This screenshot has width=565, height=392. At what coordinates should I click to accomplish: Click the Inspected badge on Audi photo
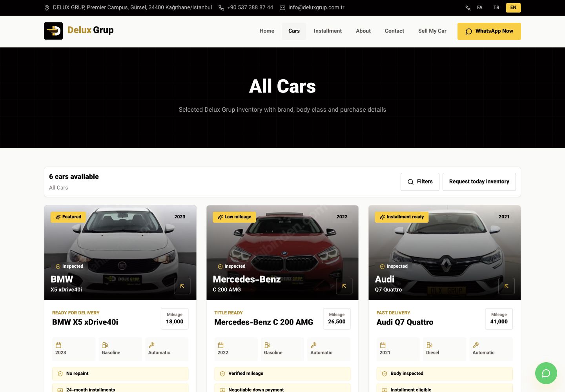point(394,267)
